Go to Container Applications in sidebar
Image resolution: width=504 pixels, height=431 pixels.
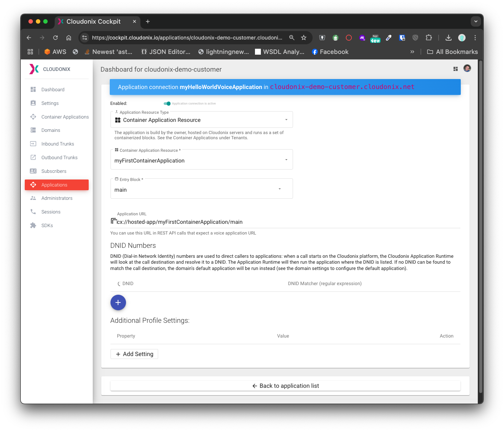tap(65, 117)
